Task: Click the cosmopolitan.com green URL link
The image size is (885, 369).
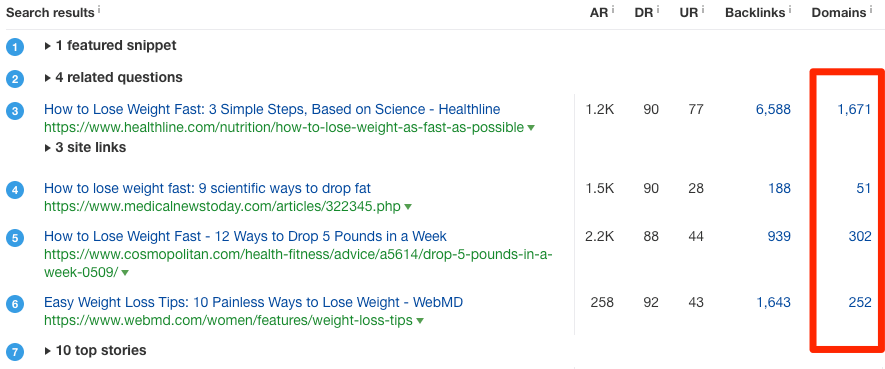Action: (x=298, y=263)
